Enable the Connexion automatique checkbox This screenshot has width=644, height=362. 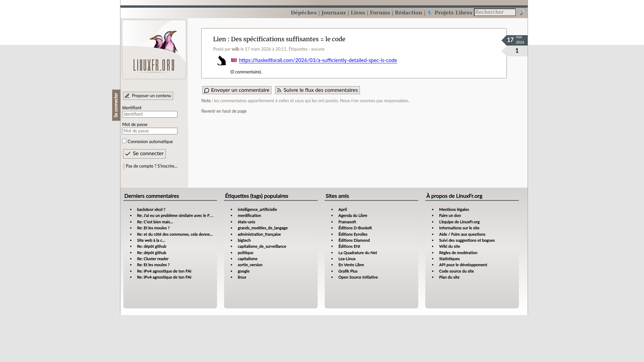[x=124, y=141]
